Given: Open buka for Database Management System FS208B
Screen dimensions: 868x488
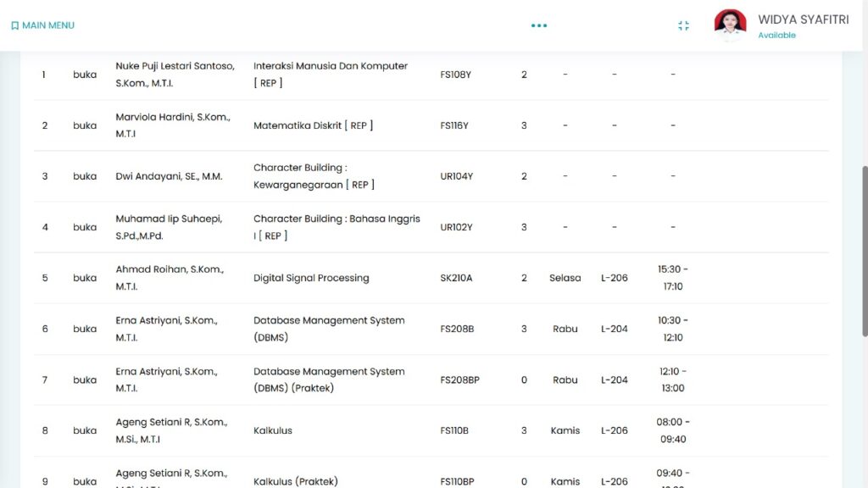Looking at the screenshot, I should 85,329.
